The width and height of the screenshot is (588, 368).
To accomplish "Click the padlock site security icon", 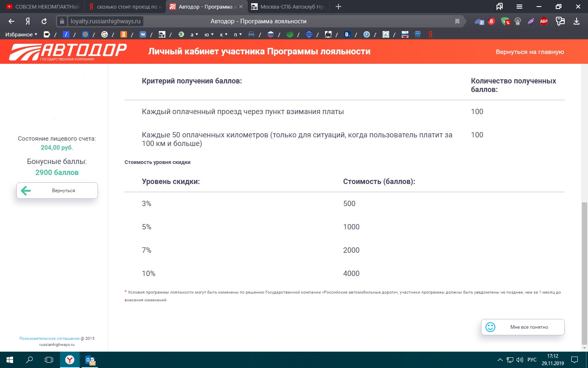I will click(62, 21).
